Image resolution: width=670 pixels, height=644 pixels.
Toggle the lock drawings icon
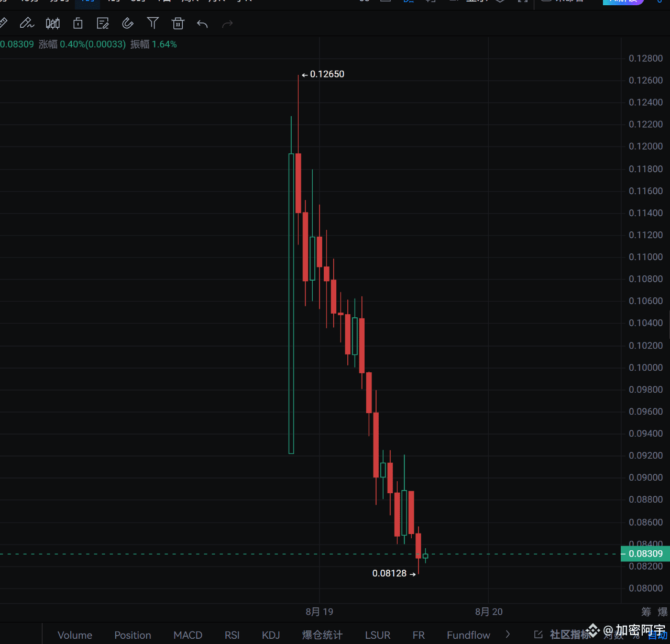[x=78, y=23]
